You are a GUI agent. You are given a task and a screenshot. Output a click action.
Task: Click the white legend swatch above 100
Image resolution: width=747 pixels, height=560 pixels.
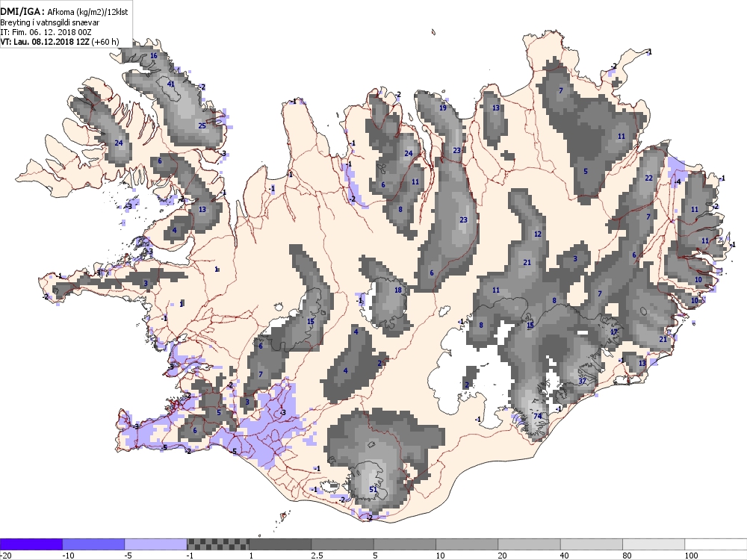click(716, 544)
